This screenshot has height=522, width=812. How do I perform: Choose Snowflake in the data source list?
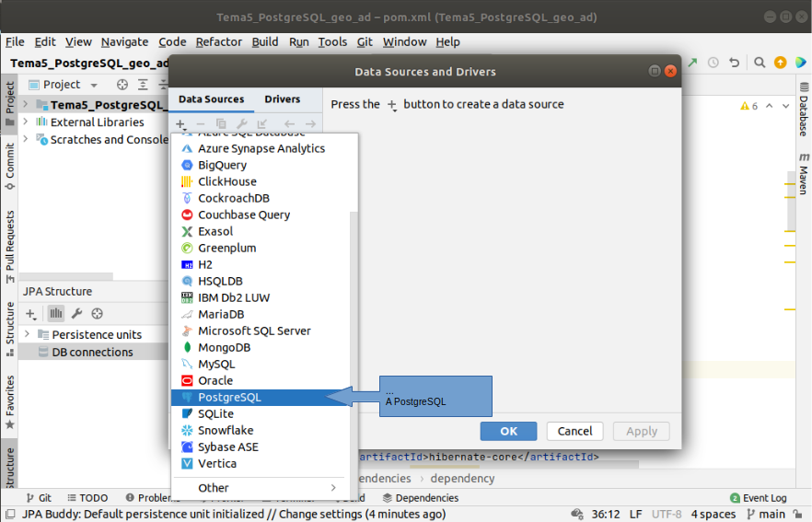[261, 430]
